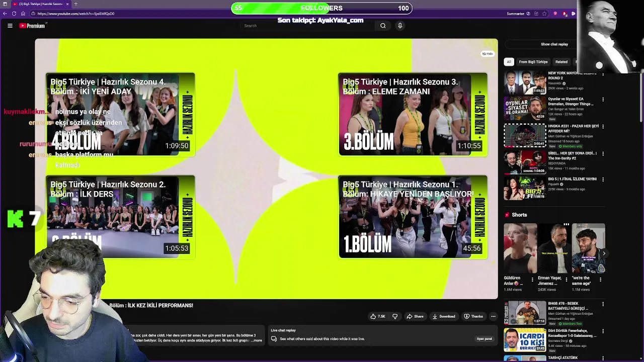Select the From Big5 Türkiye chip

pyautogui.click(x=533, y=62)
